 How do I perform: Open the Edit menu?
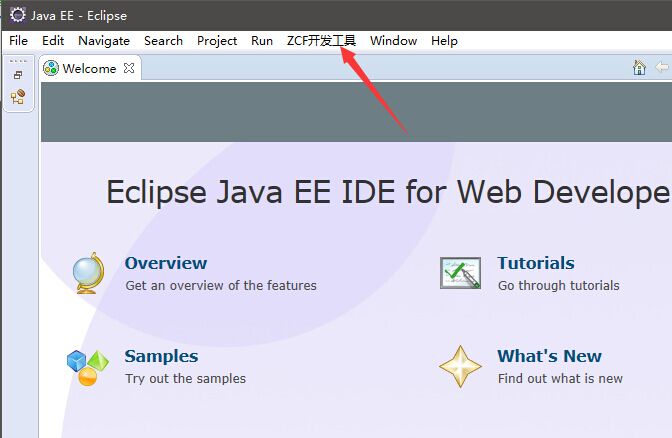click(x=53, y=41)
